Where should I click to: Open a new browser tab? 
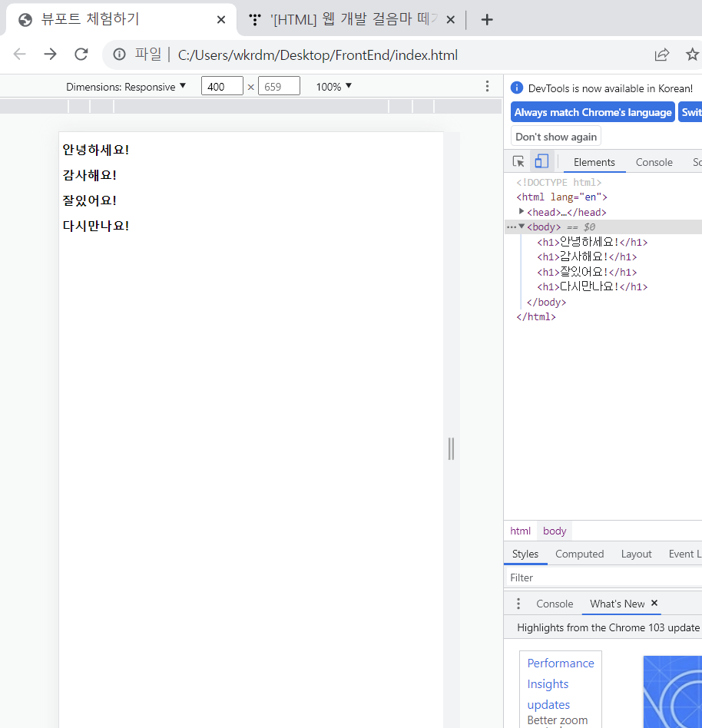tap(487, 19)
